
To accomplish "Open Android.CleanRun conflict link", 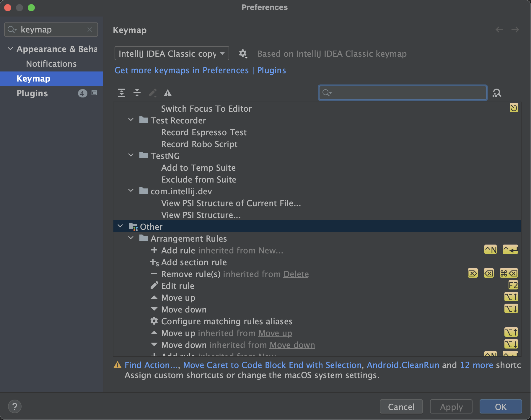I will tap(403, 365).
